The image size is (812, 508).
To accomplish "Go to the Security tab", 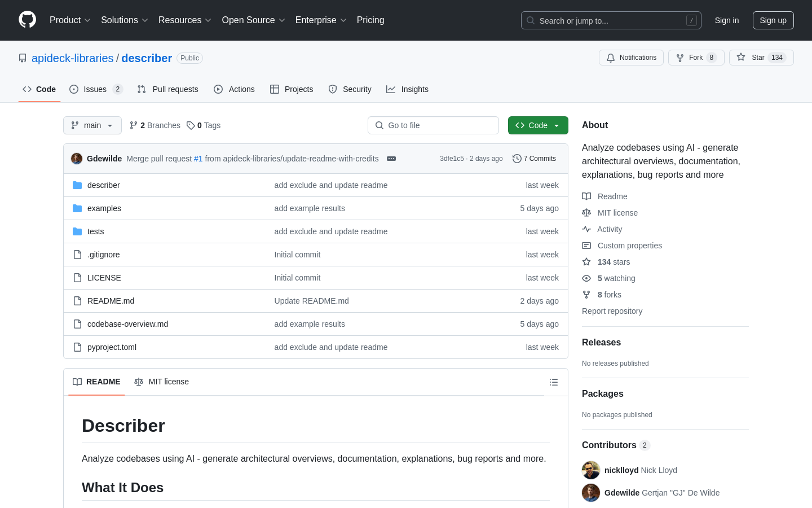I will click(350, 89).
